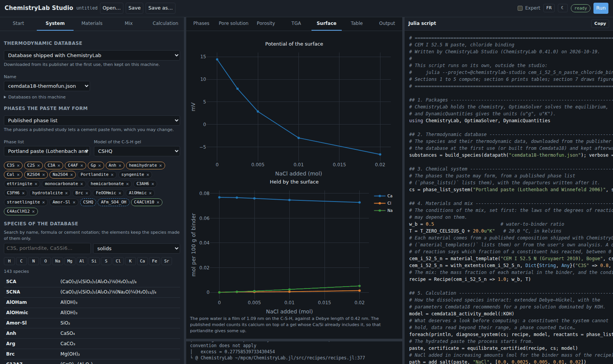Open the TGA results tab
This screenshot has width=613, height=364.
point(296,23)
